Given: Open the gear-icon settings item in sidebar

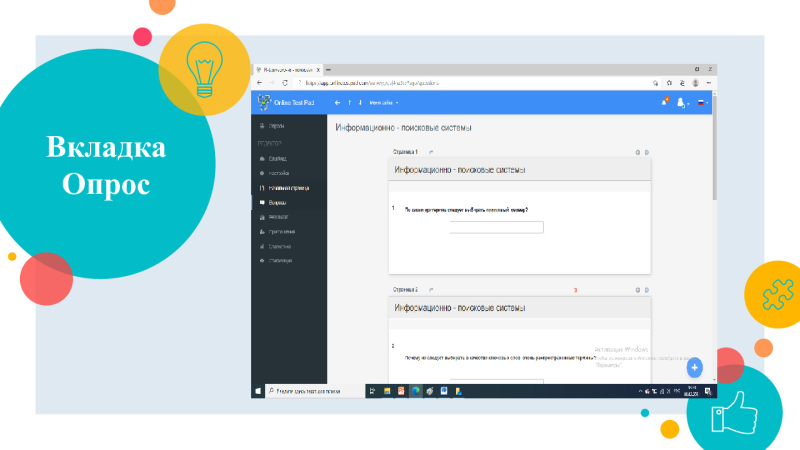Looking at the screenshot, I should (289, 173).
